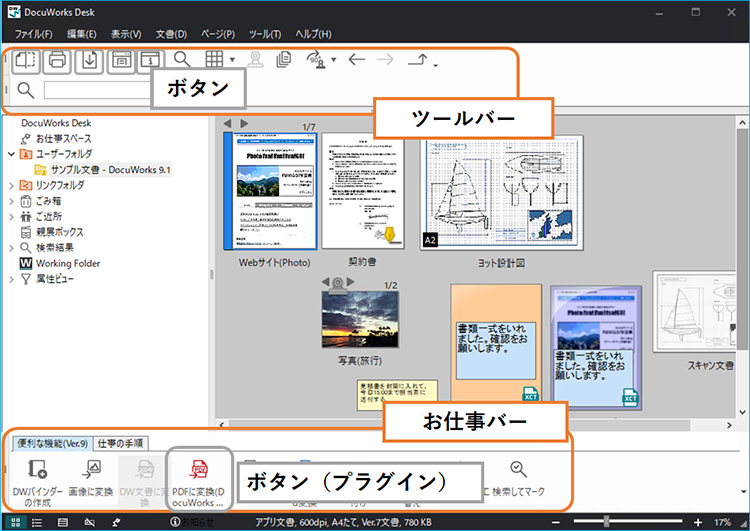Click the 画像に変換 button
The width and height of the screenshot is (750, 531).
[91, 478]
